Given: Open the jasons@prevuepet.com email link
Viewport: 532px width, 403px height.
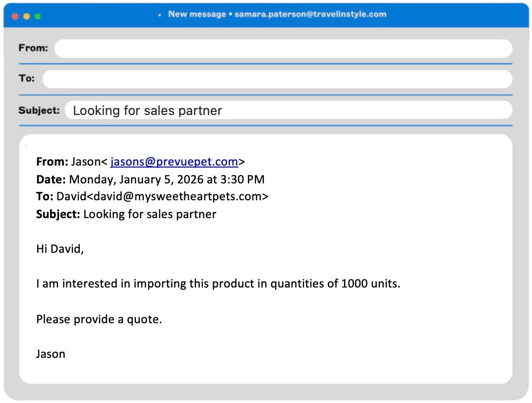Looking at the screenshot, I should click(x=174, y=162).
